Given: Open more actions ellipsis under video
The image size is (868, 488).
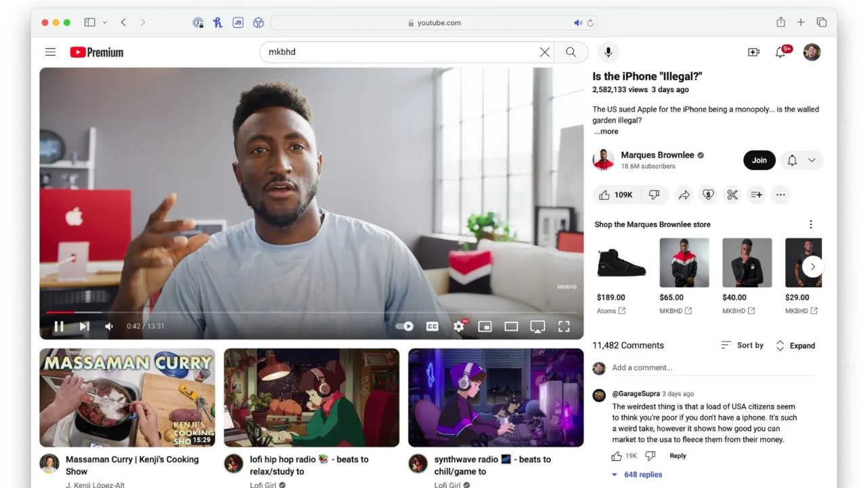Looking at the screenshot, I should pos(781,195).
